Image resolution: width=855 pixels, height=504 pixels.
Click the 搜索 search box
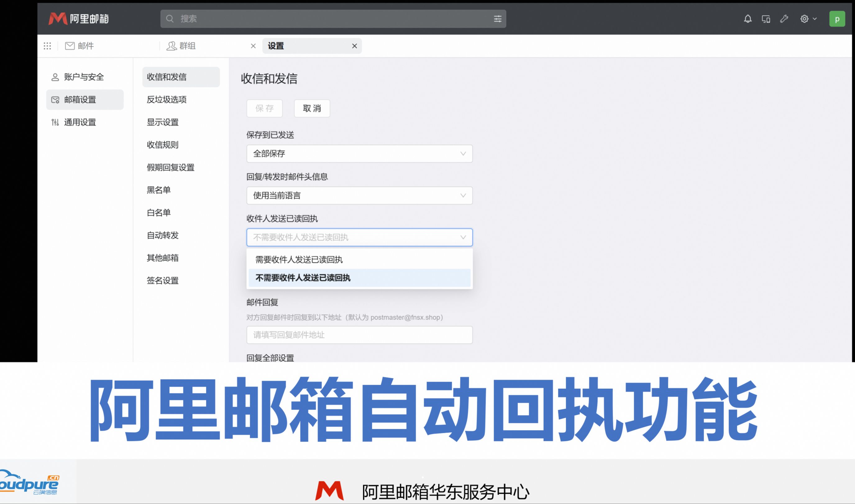[x=333, y=19]
